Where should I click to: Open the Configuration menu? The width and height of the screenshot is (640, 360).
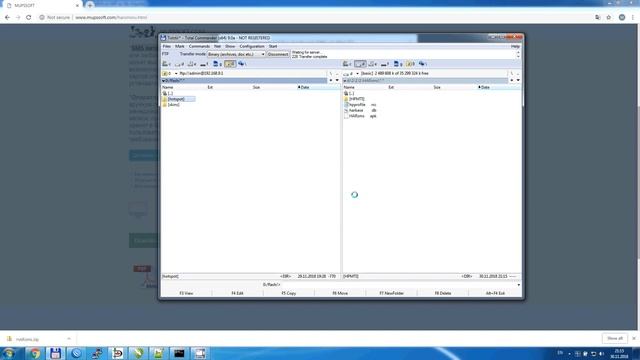(252, 47)
